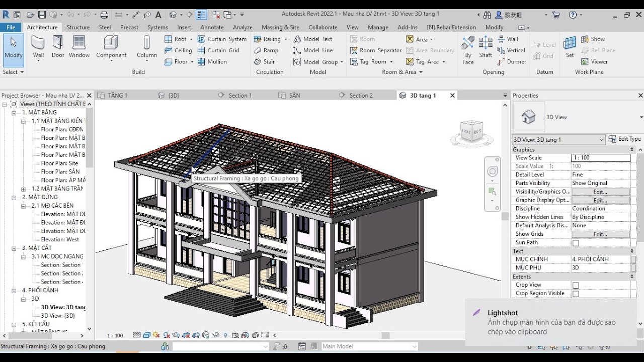Click Edit for Graphic Display Options

tap(600, 200)
